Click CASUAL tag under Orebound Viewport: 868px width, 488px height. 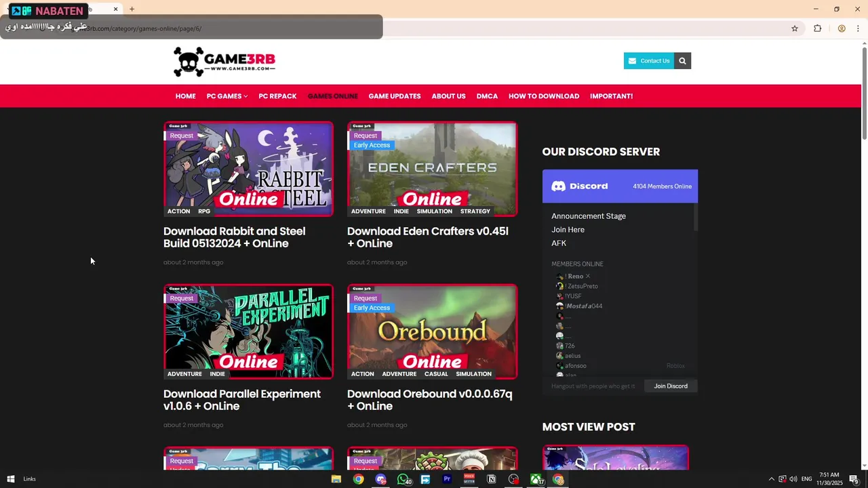pyautogui.click(x=436, y=374)
